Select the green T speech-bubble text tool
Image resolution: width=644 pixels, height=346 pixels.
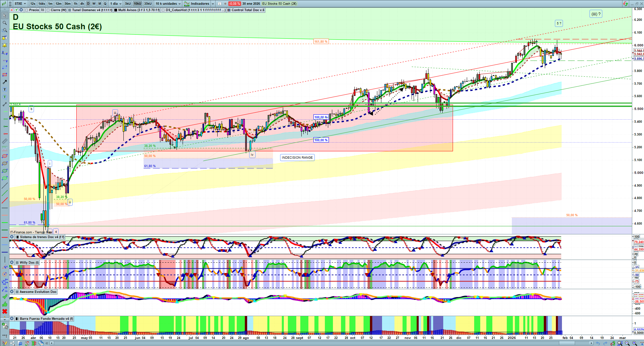click(5, 97)
